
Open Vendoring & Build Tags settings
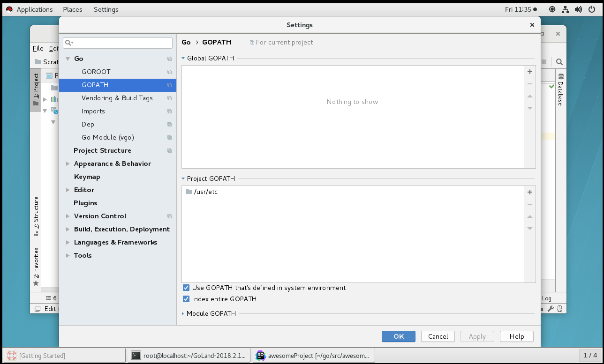pyautogui.click(x=118, y=98)
